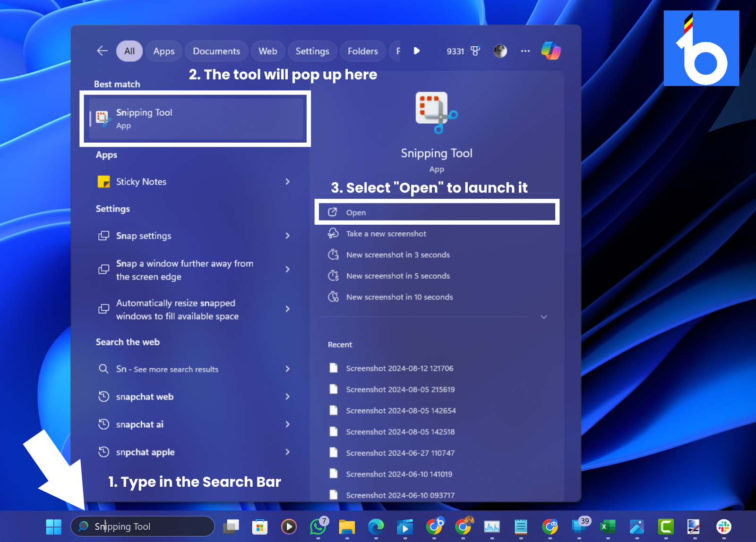Open the line-graph monitor app on taskbar
756x542 pixels.
[x=492, y=526]
